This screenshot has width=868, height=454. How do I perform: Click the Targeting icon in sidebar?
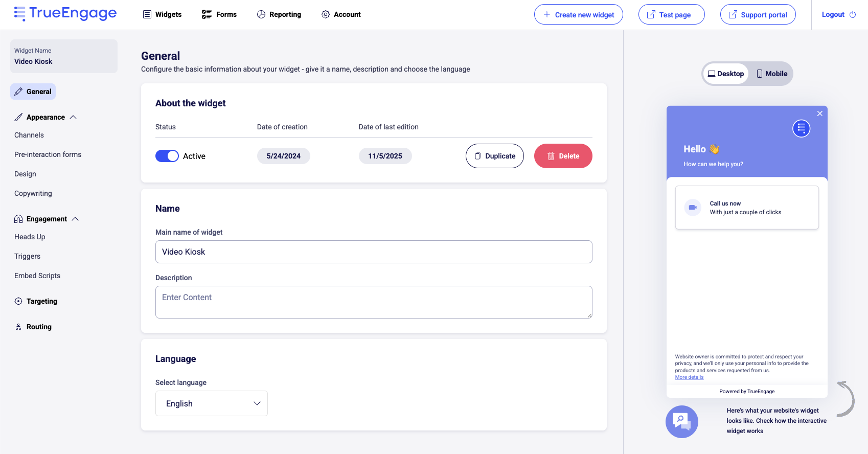click(x=18, y=301)
